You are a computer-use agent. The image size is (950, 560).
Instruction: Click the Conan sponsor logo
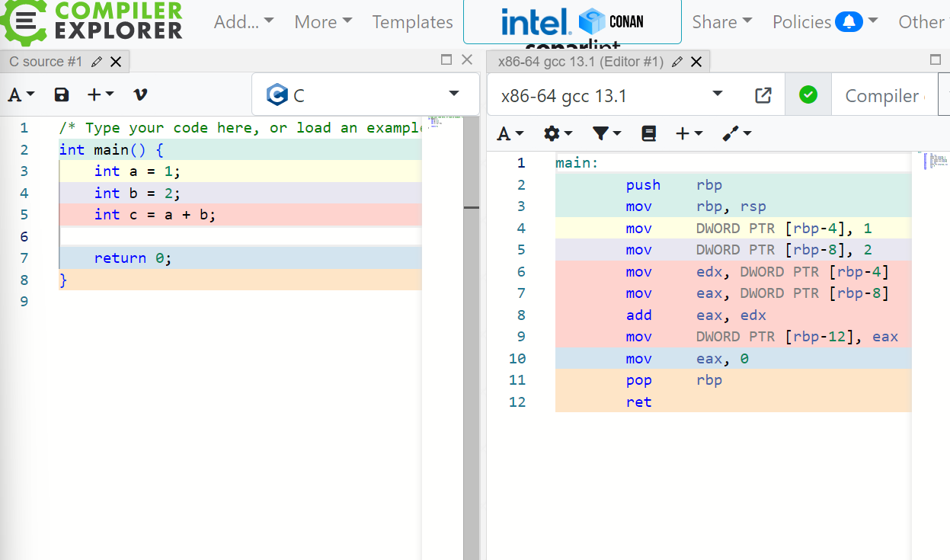click(612, 21)
